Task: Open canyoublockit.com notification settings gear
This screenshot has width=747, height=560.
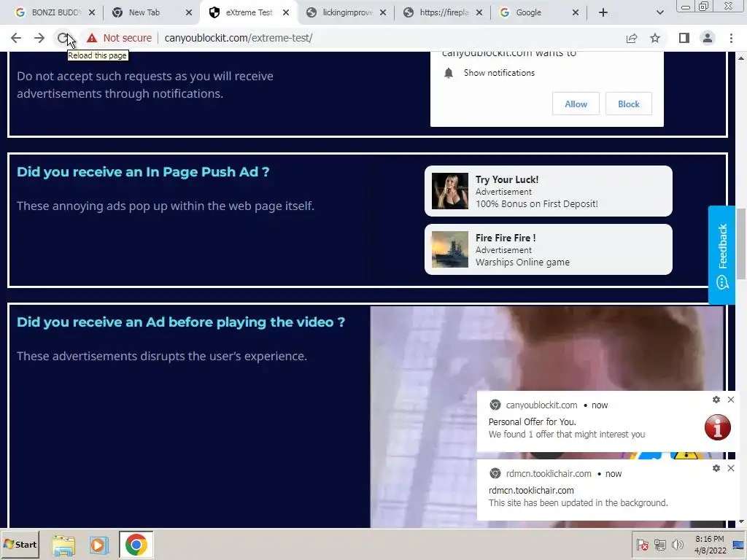Action: click(716, 400)
